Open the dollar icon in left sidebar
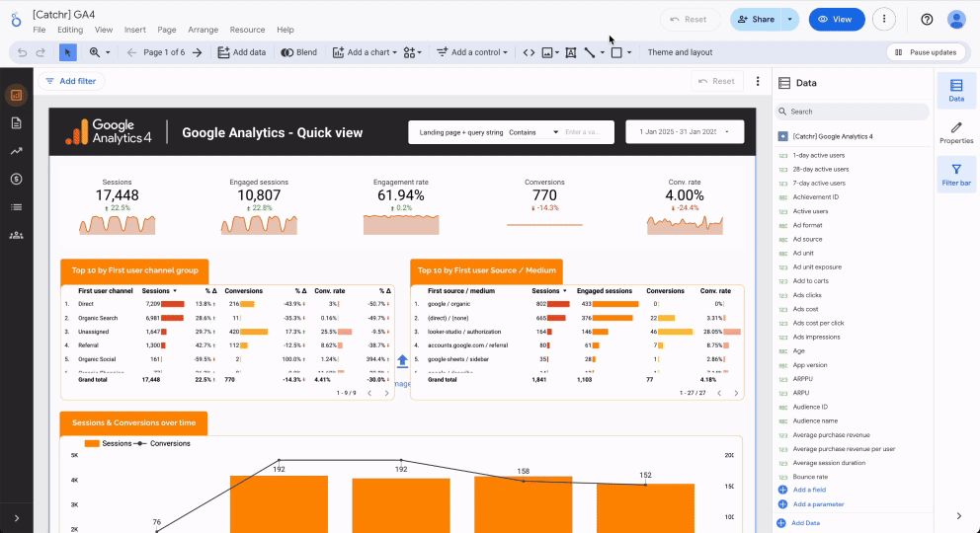 tap(16, 179)
